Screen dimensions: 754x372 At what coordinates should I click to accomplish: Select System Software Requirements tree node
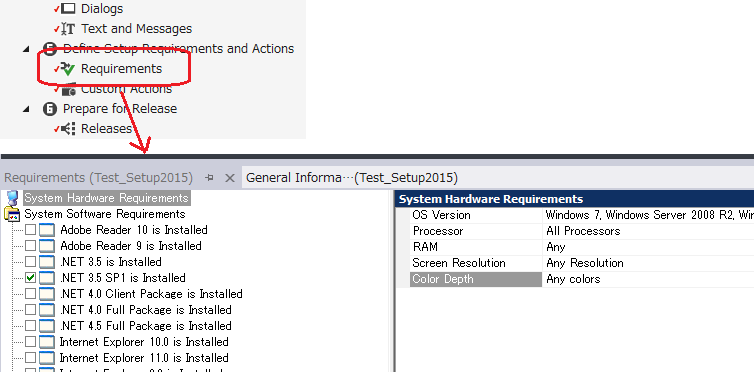105,214
